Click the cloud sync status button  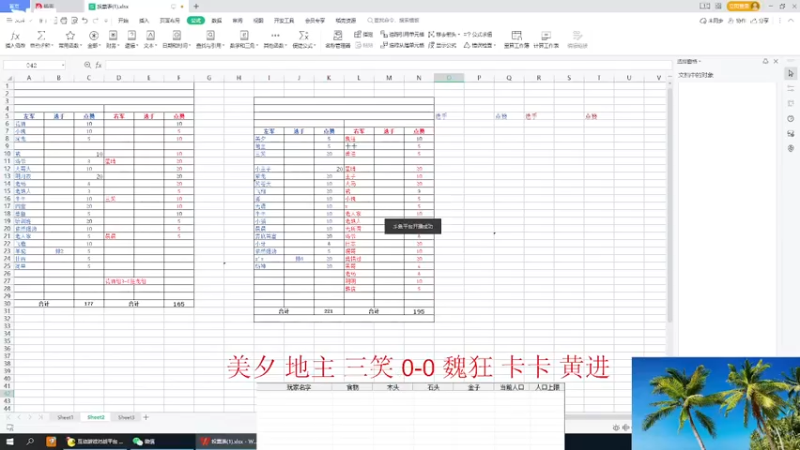[711, 20]
